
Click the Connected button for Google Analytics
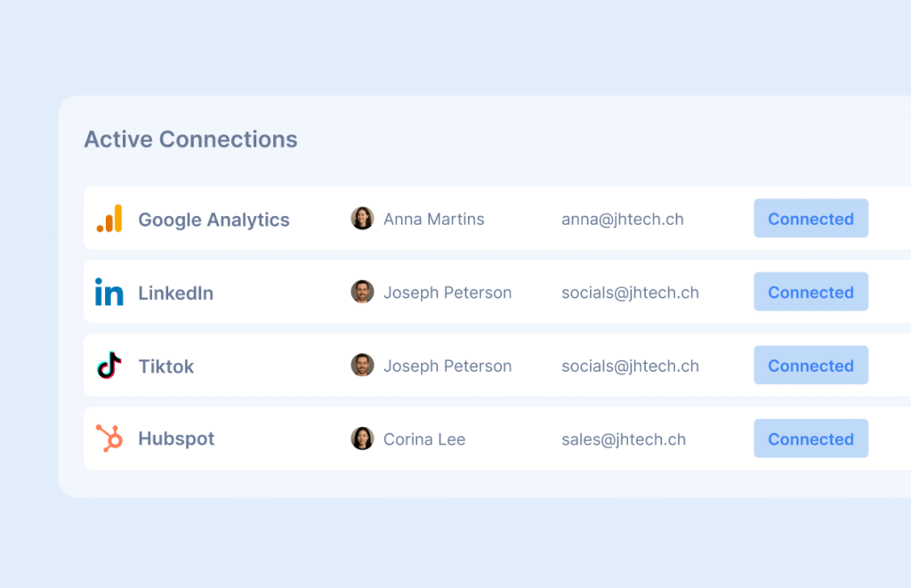click(x=810, y=219)
